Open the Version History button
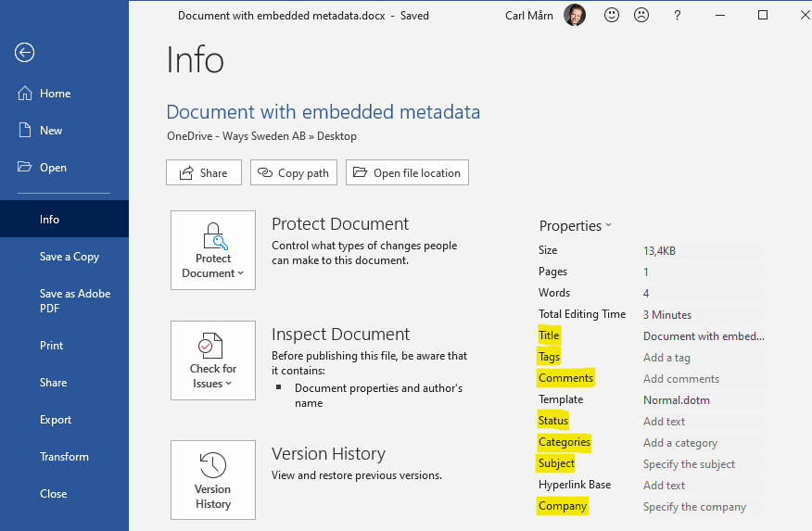Image resolution: width=812 pixels, height=531 pixels. point(213,480)
